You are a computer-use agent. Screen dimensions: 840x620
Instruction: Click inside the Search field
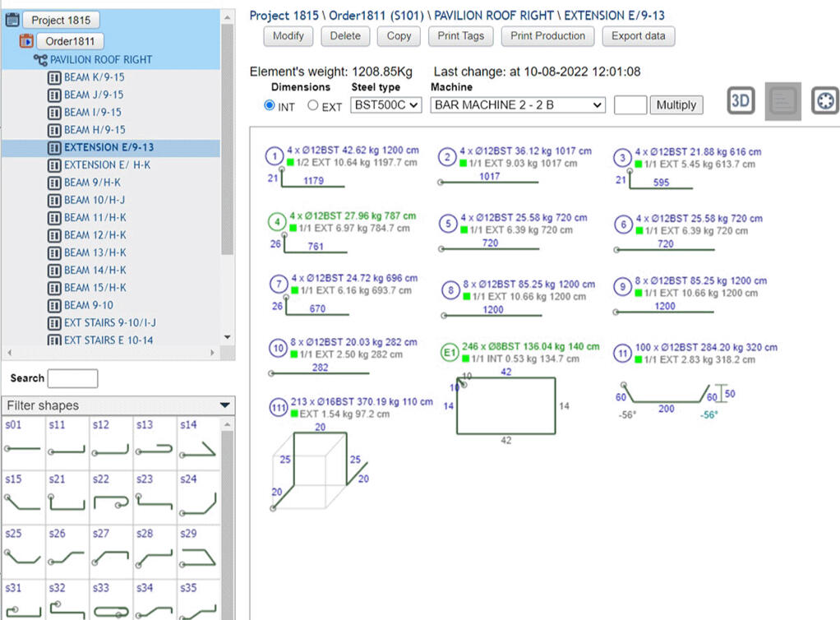point(72,378)
